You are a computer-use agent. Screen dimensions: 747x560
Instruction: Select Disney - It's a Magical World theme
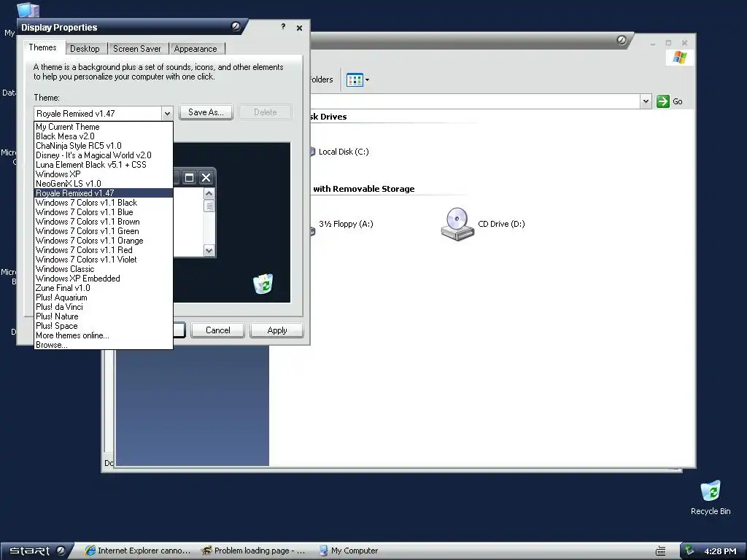pos(104,155)
